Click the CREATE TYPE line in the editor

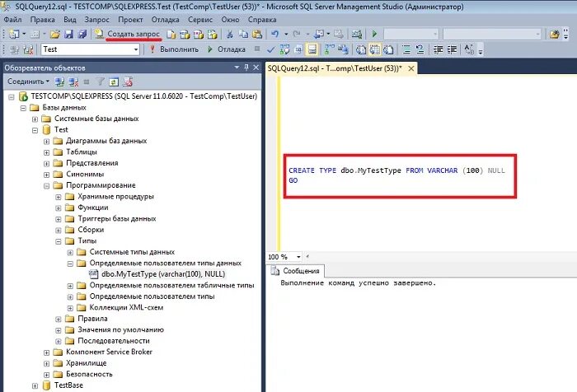point(396,170)
